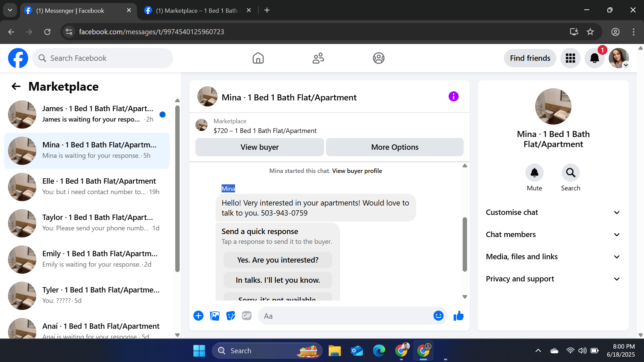Image resolution: width=644 pixels, height=362 pixels.
Task: View site information icon in address bar
Action: tap(69, 32)
